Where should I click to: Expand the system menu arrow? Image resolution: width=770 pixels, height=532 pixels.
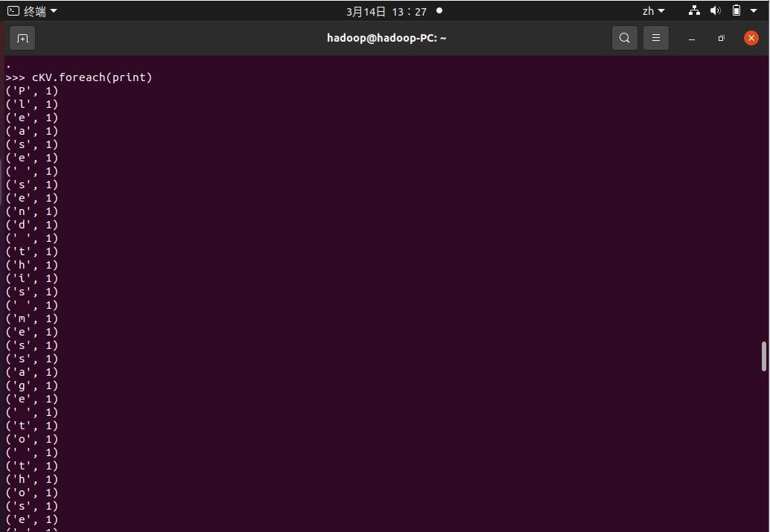(x=754, y=11)
